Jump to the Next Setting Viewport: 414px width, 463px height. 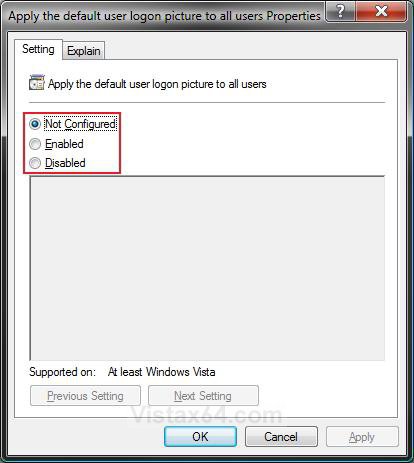pos(203,396)
